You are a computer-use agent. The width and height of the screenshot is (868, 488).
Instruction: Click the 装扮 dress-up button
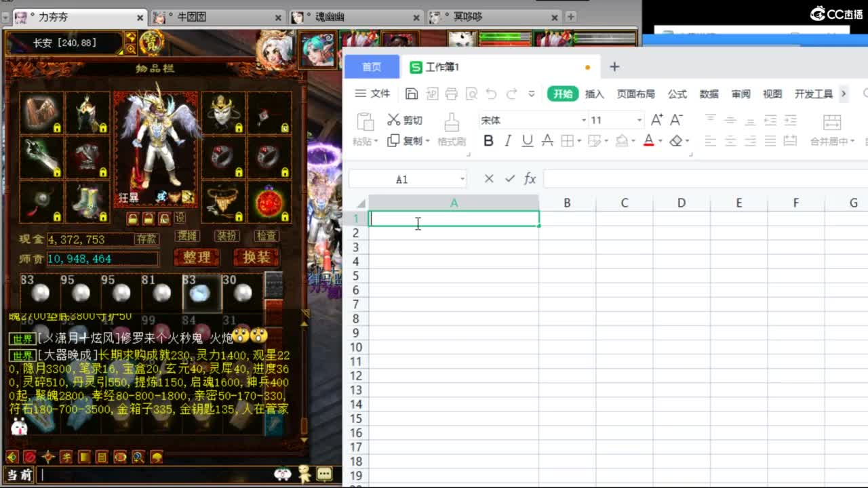[x=226, y=236]
